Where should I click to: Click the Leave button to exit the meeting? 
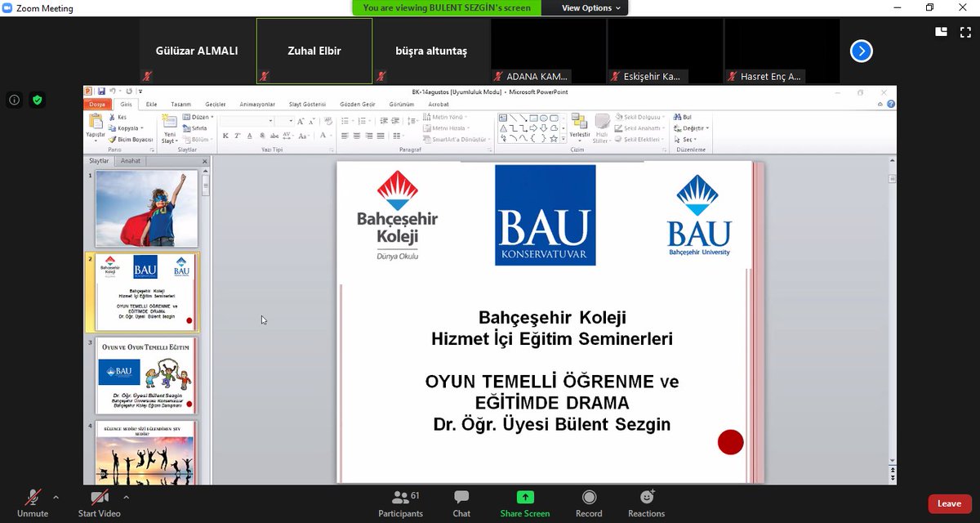[x=948, y=503]
